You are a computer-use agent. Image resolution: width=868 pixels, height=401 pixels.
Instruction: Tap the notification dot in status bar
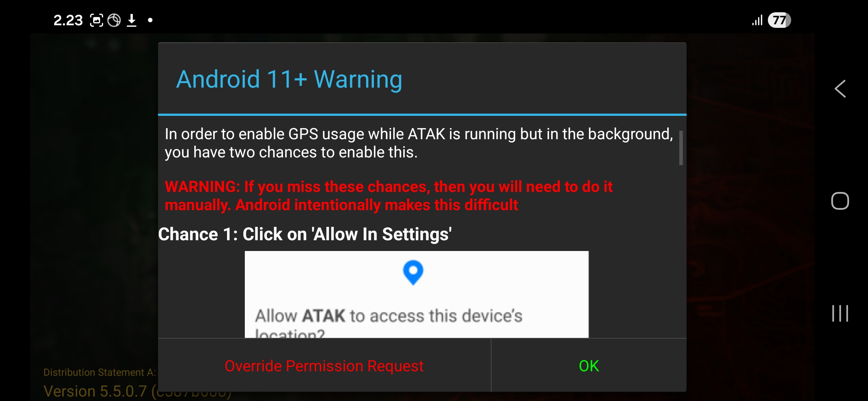point(150,20)
